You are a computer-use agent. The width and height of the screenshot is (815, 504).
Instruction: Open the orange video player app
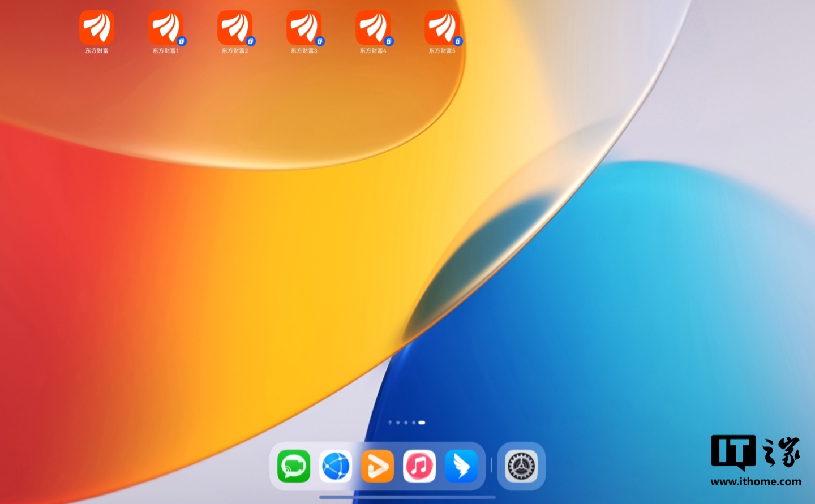pyautogui.click(x=378, y=466)
